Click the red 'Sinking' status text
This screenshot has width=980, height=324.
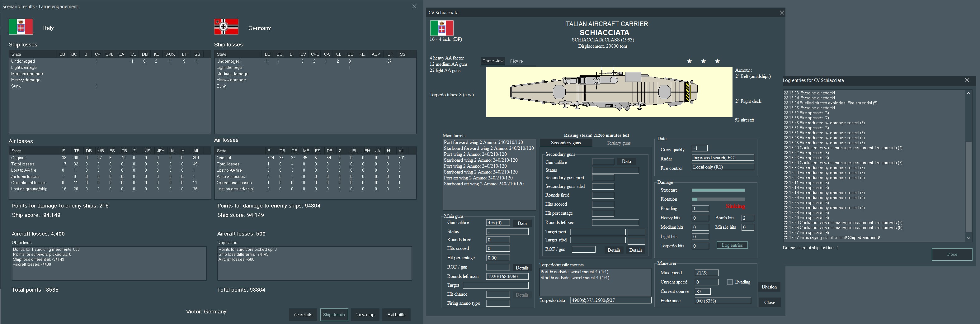735,206
